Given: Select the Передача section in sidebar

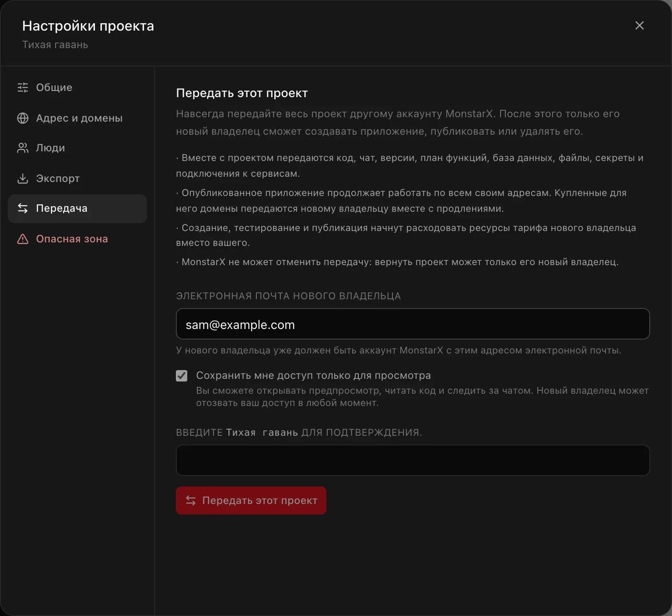Looking at the screenshot, I should 77,208.
